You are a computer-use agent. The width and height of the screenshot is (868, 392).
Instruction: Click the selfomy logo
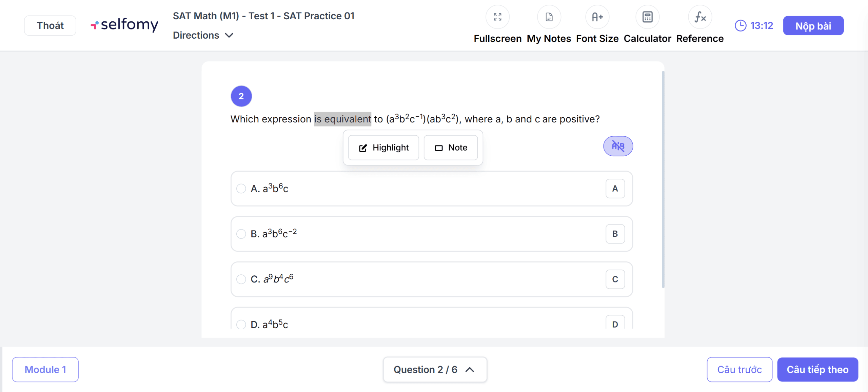pyautogui.click(x=124, y=25)
